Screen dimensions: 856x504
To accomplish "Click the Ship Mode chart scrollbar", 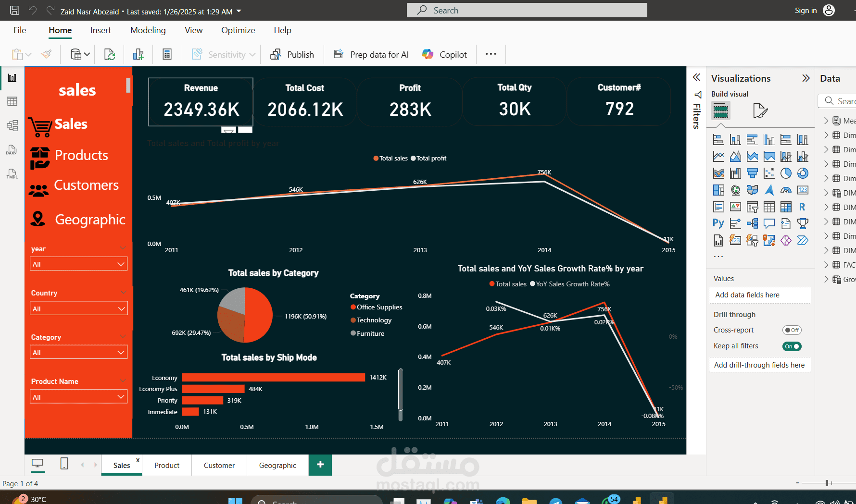I will click(400, 390).
